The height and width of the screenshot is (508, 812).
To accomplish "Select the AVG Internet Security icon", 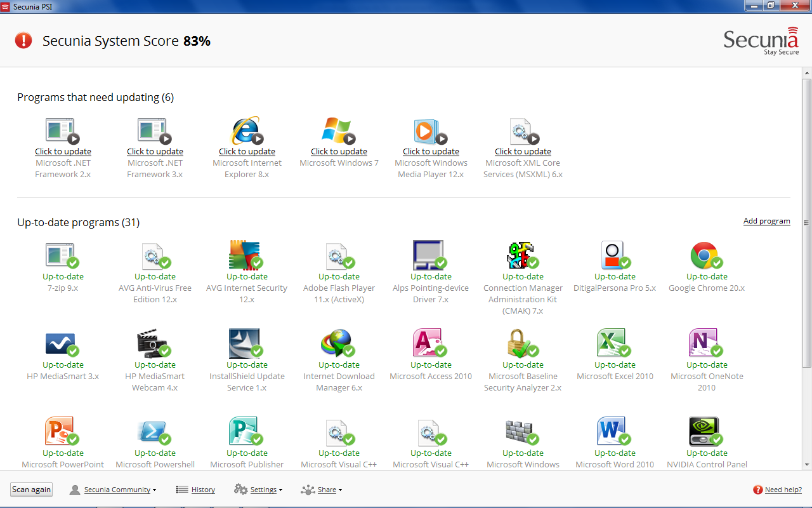I will (x=246, y=255).
